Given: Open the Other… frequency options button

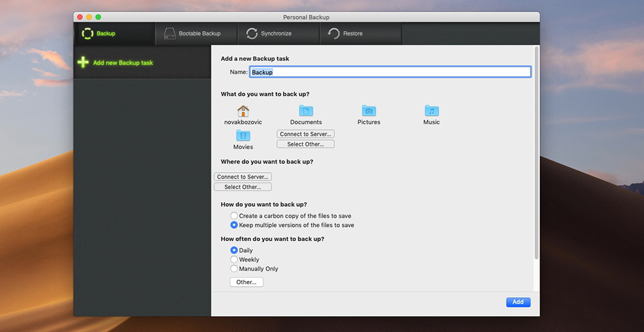Looking at the screenshot, I should click(247, 282).
